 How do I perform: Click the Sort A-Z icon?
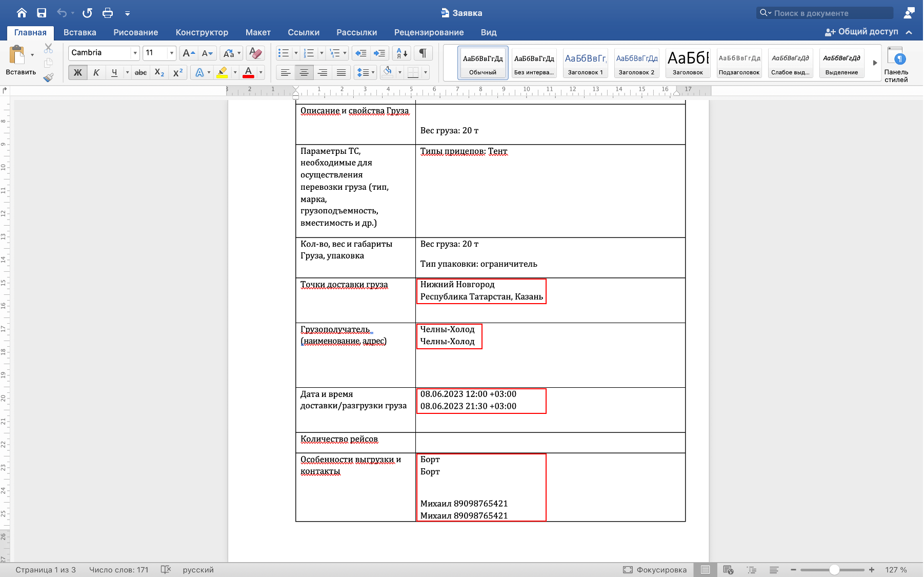402,53
